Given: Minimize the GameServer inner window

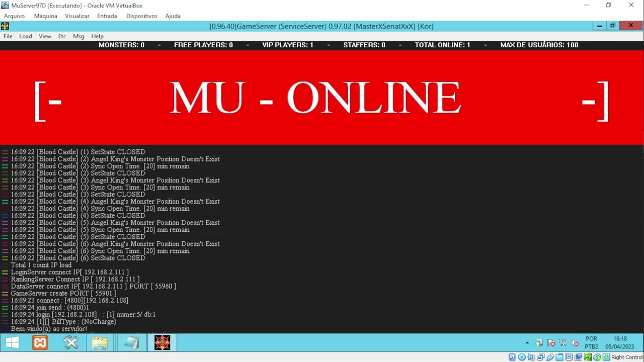Looking at the screenshot, I should (599, 26).
